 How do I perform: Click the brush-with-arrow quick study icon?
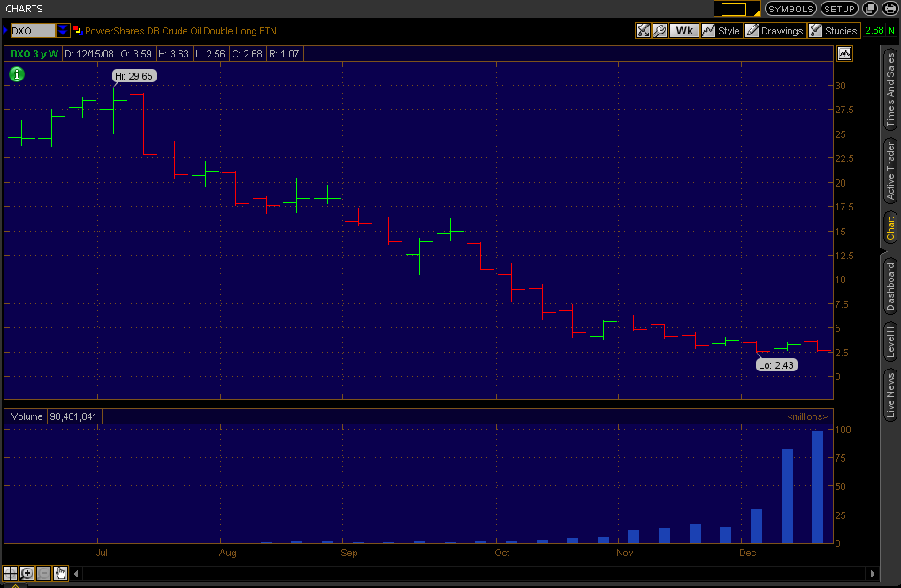click(643, 30)
